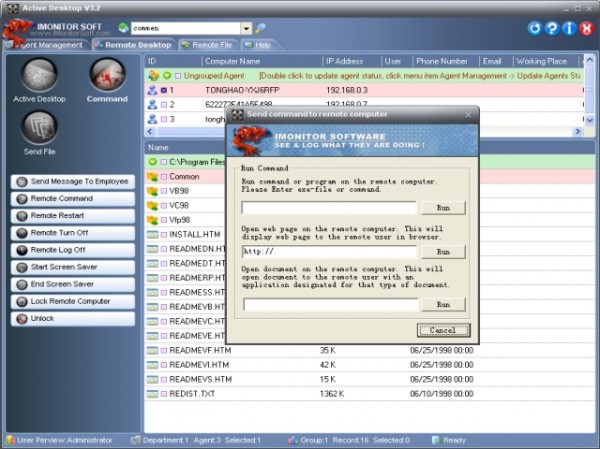Click the file icon beside REDIST.TXT
600x449 pixels.
152,394
